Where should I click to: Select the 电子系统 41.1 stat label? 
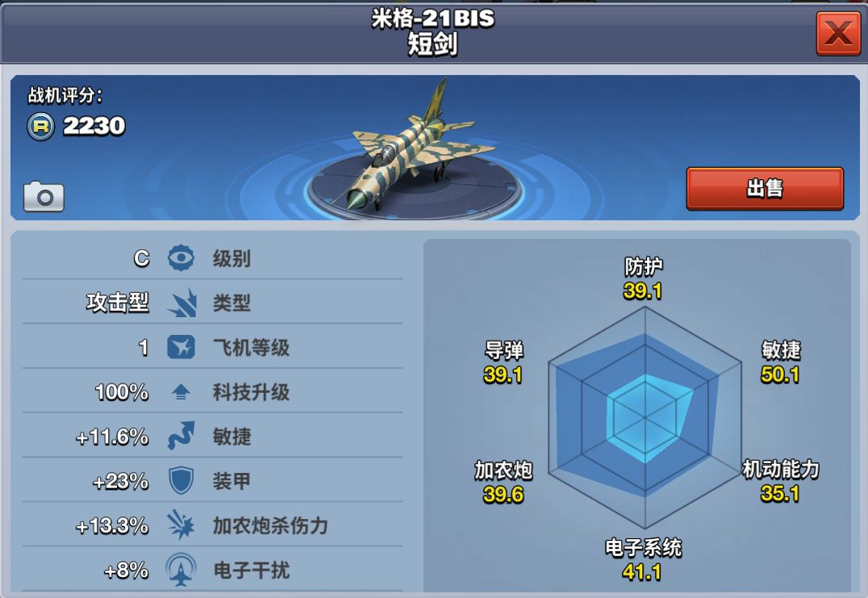click(x=643, y=560)
